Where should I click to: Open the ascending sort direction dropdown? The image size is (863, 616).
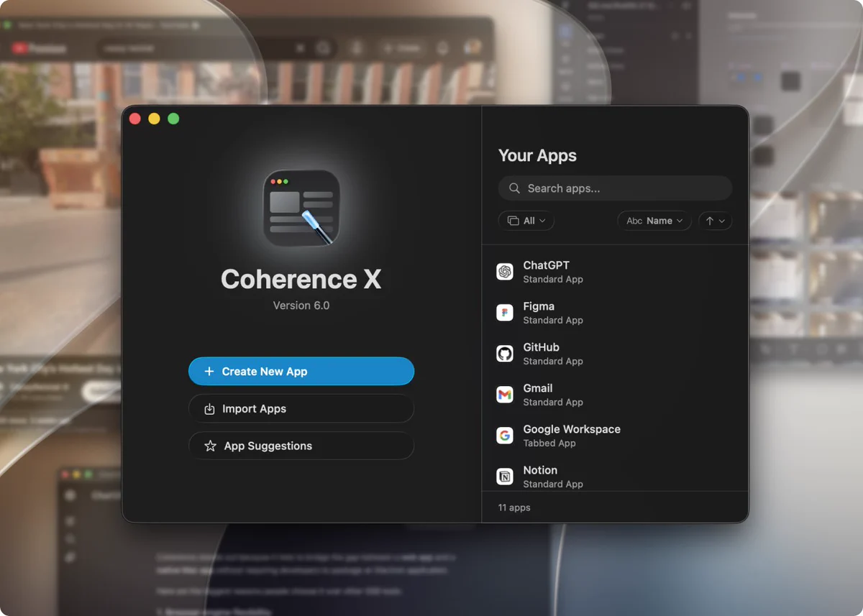pos(716,221)
